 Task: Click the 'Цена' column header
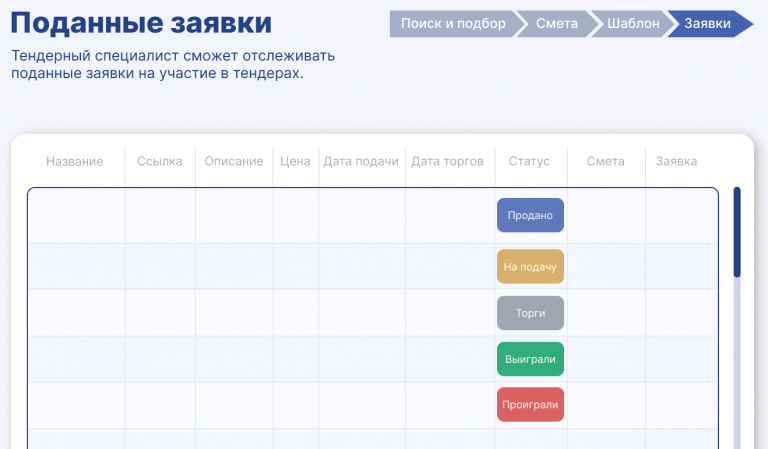295,161
